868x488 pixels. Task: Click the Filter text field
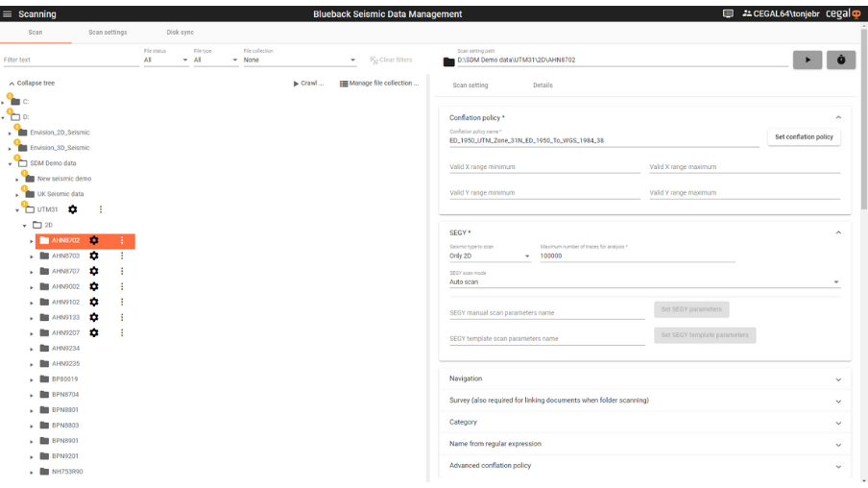coord(71,60)
